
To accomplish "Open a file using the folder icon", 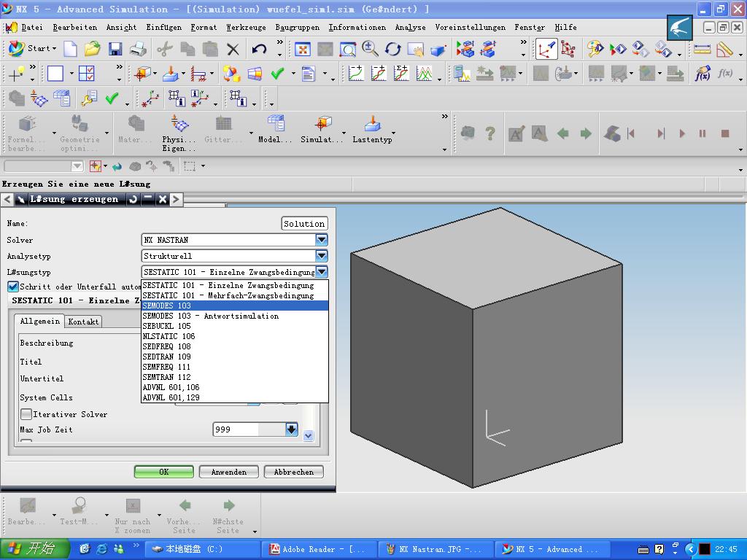I will [93, 49].
